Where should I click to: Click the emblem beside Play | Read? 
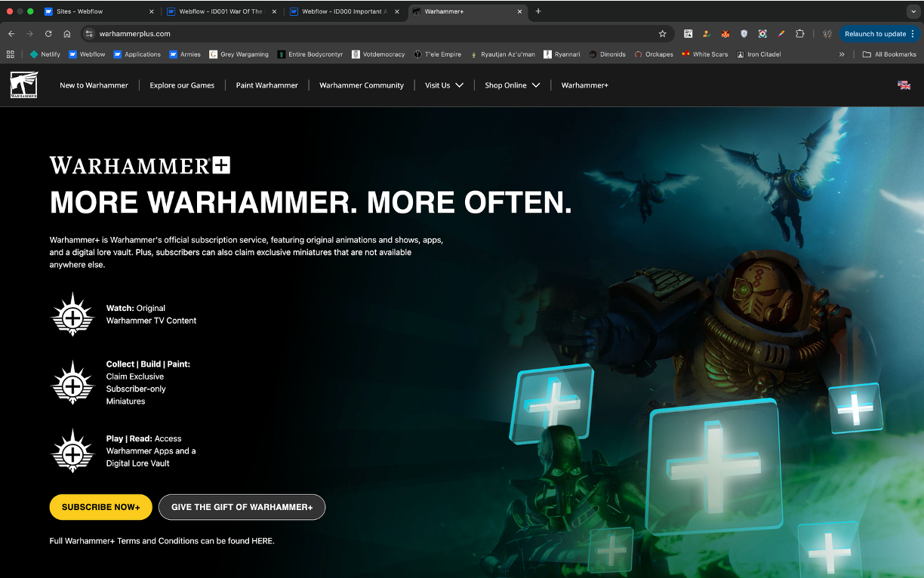click(72, 451)
